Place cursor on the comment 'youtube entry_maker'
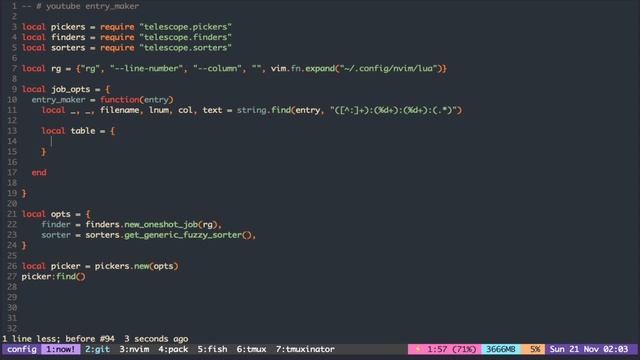This screenshot has height=360, width=640. [x=92, y=6]
